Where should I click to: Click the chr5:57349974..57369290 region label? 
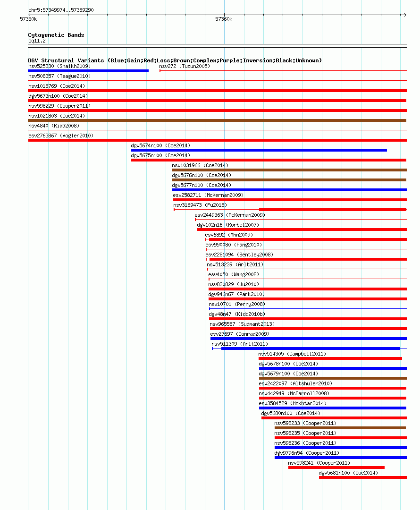(61, 10)
